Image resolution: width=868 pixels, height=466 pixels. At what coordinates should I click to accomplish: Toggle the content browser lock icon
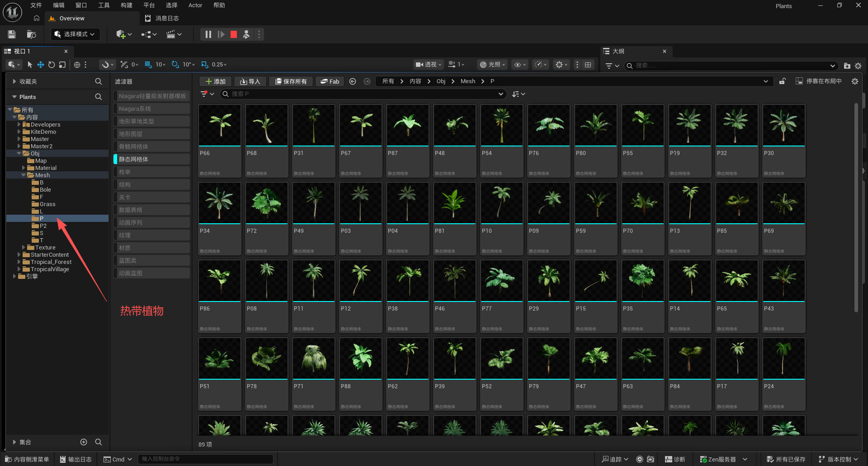783,81
